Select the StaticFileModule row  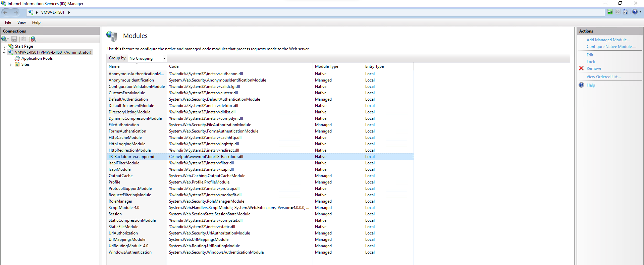tap(260, 227)
